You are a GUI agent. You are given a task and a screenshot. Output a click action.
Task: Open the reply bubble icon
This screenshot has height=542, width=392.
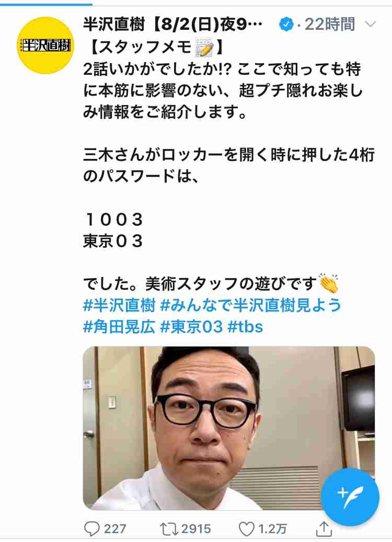click(x=92, y=528)
